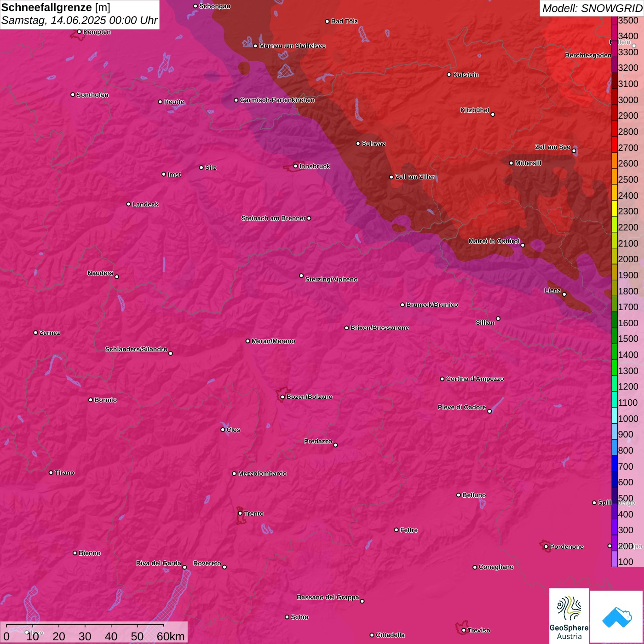Select the Treviso label

pos(479,630)
